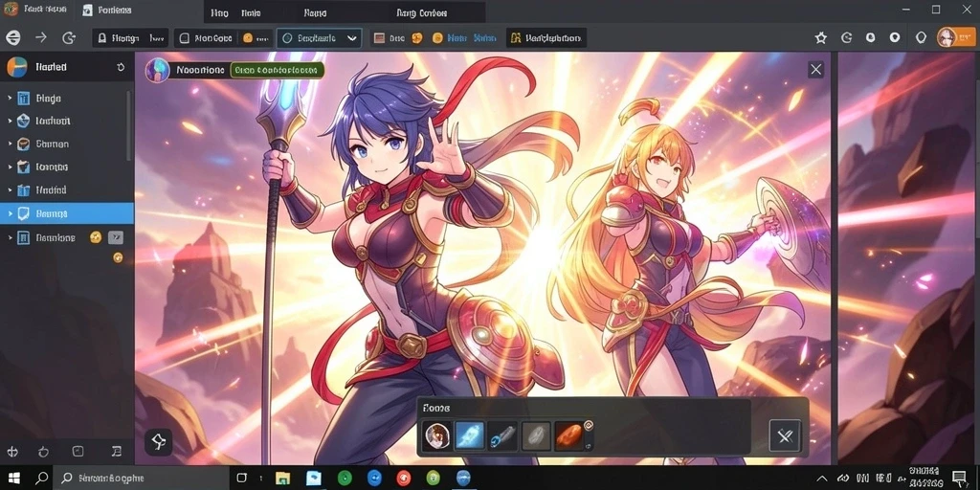Select the highlighted sidebar row's shield icon

click(x=24, y=213)
